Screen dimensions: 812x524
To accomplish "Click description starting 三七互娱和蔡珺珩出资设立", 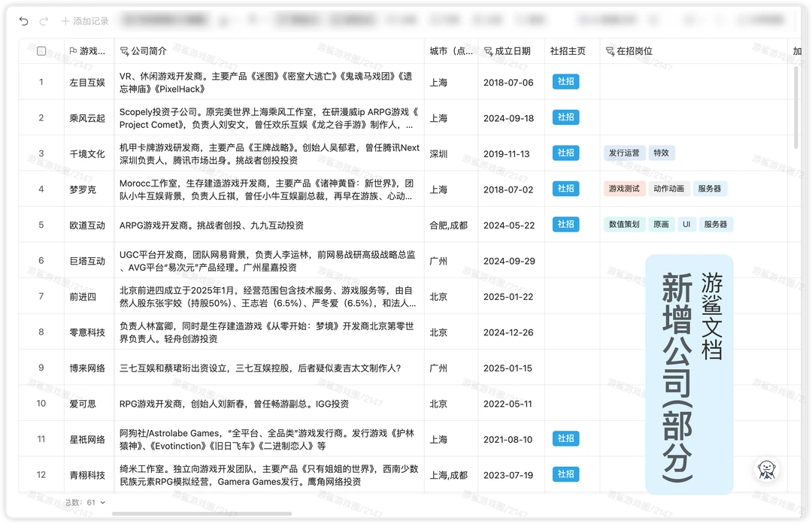I will click(x=268, y=368).
